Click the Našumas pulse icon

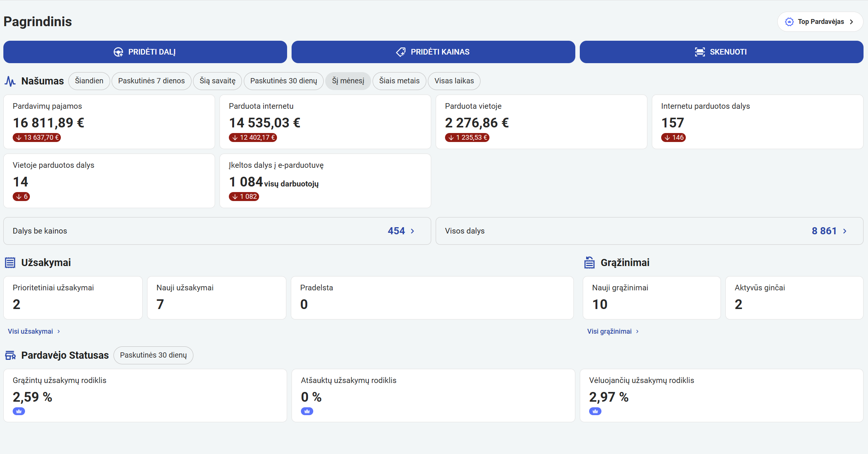click(x=10, y=81)
